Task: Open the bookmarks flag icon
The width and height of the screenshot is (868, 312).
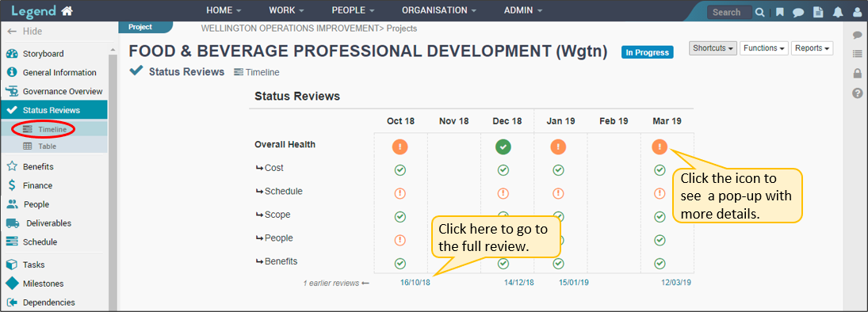Action: 779,12
